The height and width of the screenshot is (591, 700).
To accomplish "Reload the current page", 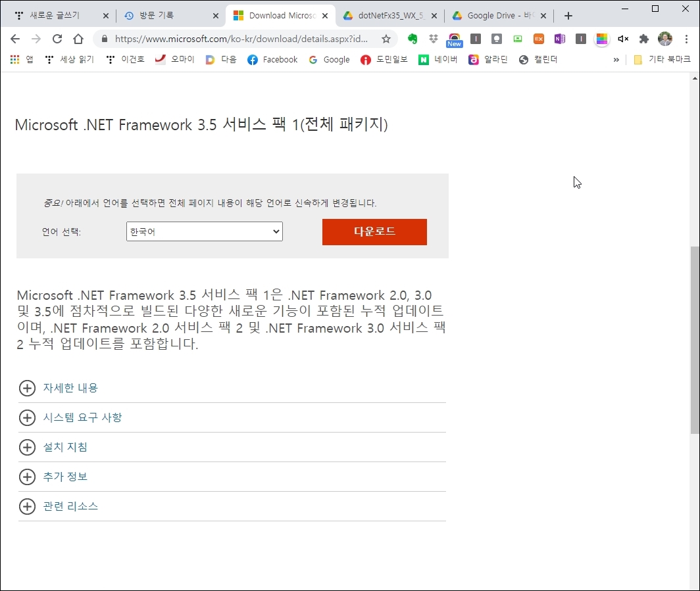I will click(57, 39).
